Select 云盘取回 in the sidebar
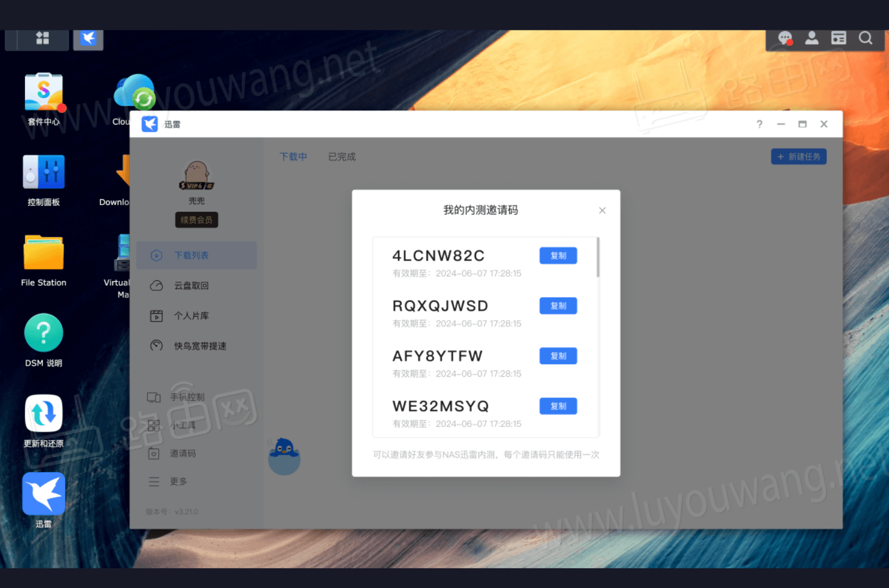 [x=197, y=286]
